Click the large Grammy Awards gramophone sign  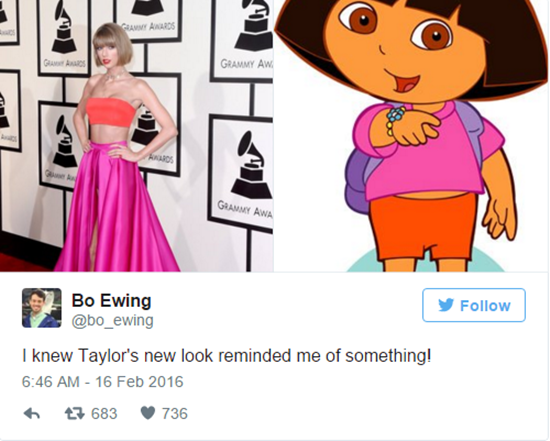[x=242, y=174]
